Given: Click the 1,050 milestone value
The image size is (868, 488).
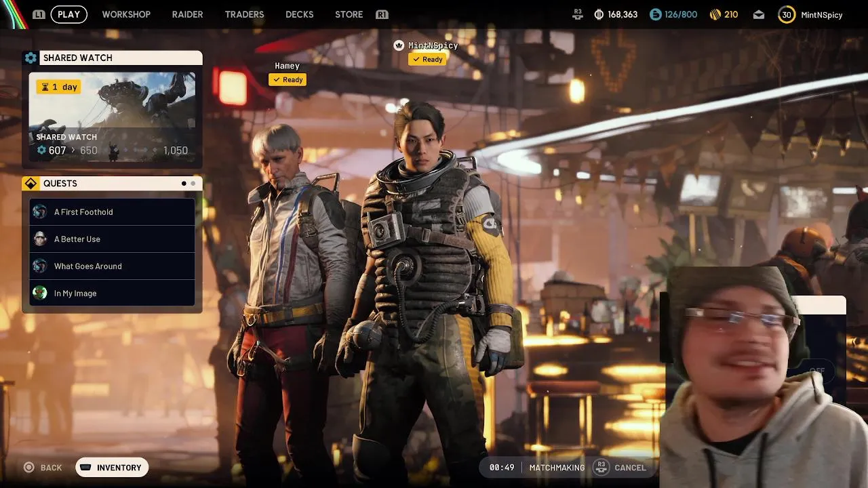Looking at the screenshot, I should tap(176, 150).
